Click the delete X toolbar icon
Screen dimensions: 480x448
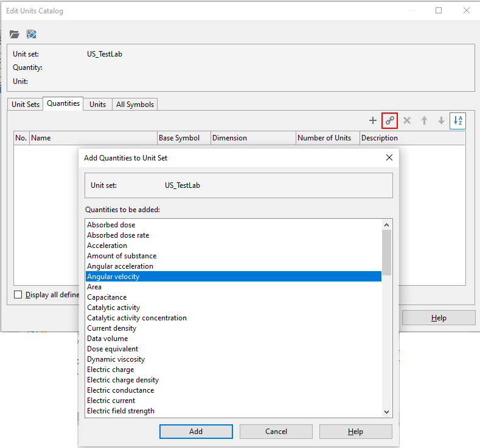[407, 120]
